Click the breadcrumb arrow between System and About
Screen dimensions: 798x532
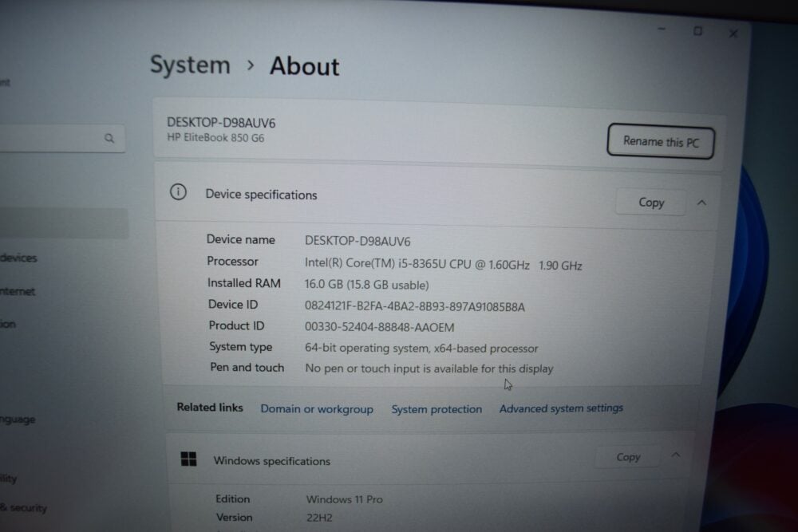(250, 65)
